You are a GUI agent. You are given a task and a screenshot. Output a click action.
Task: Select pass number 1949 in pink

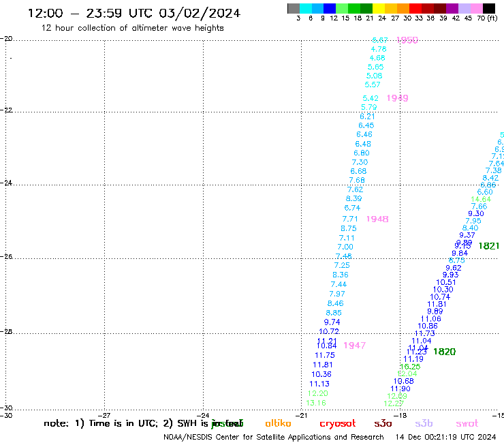click(x=397, y=98)
